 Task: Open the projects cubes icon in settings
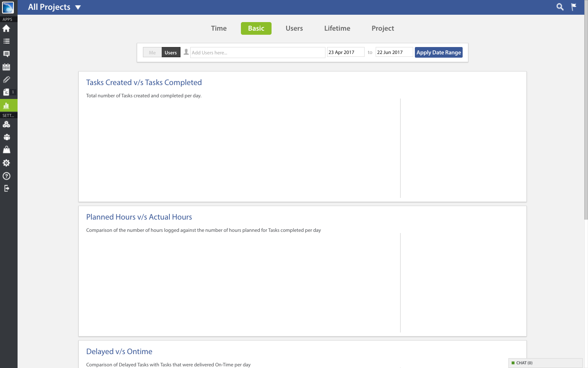pos(6,124)
